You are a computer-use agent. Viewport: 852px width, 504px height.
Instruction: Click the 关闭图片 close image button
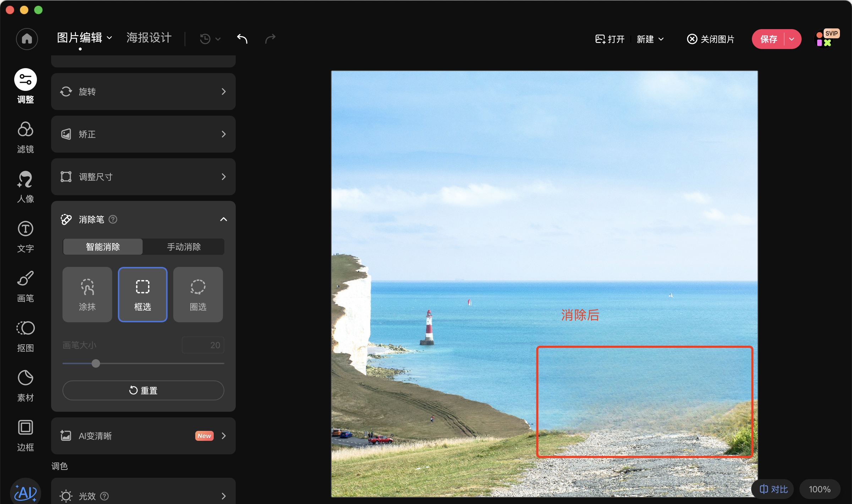tap(710, 39)
